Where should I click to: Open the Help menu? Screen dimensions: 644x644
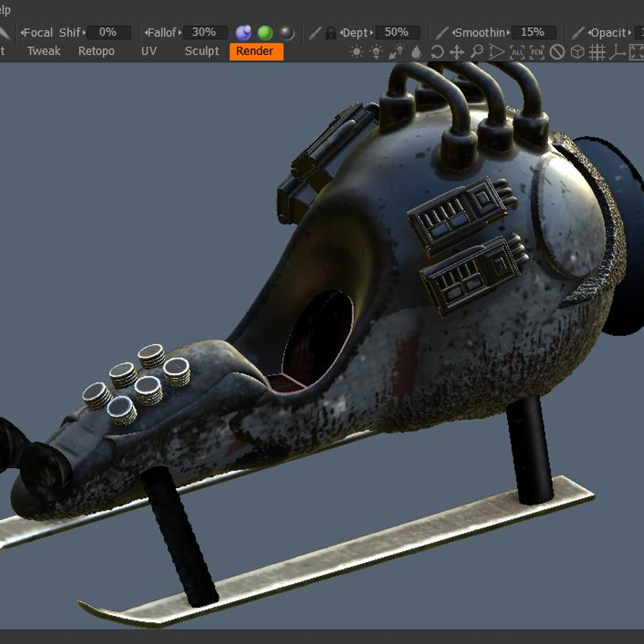tap(5, 10)
